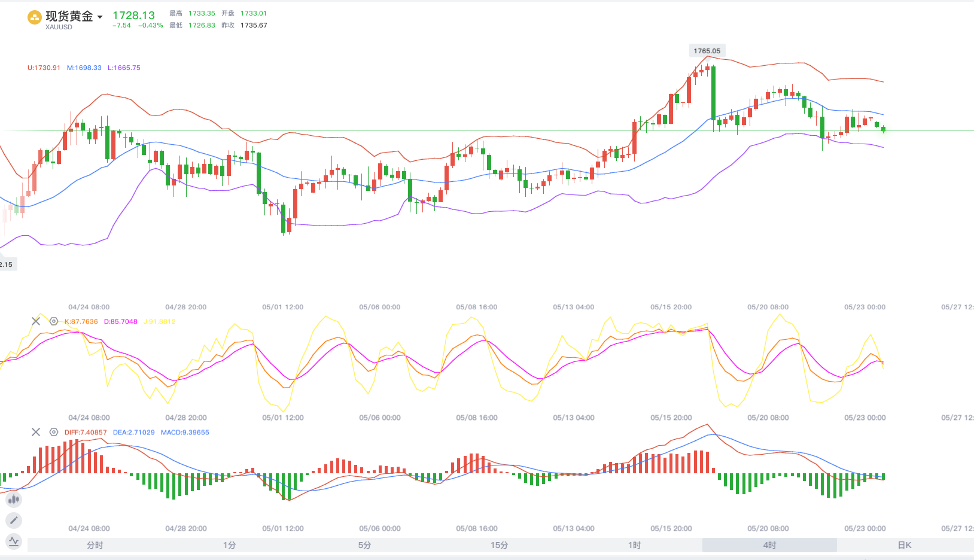The image size is (974, 560).
Task: Click the D:85.7048 indicator value
Action: (121, 321)
